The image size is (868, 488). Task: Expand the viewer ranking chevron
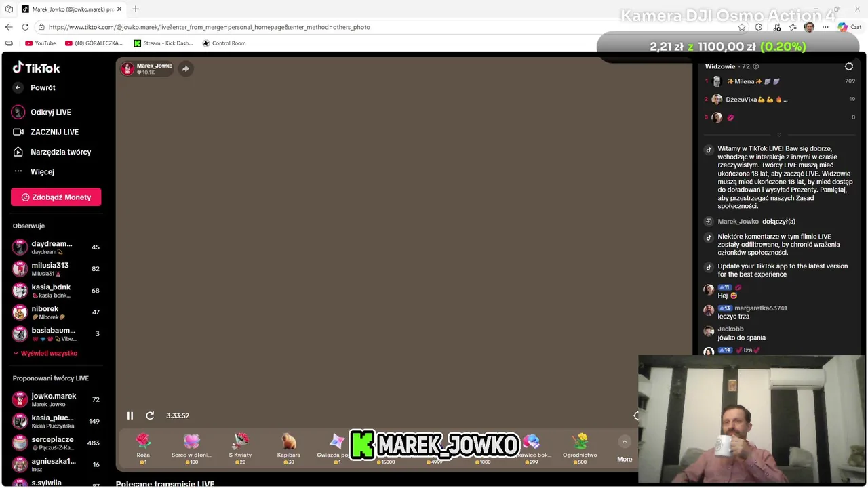pyautogui.click(x=779, y=135)
